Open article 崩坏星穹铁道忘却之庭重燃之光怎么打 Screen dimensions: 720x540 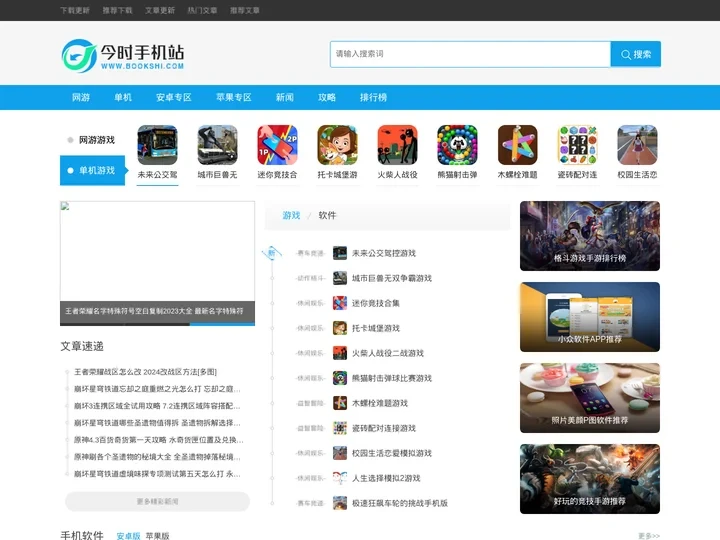[157, 389]
